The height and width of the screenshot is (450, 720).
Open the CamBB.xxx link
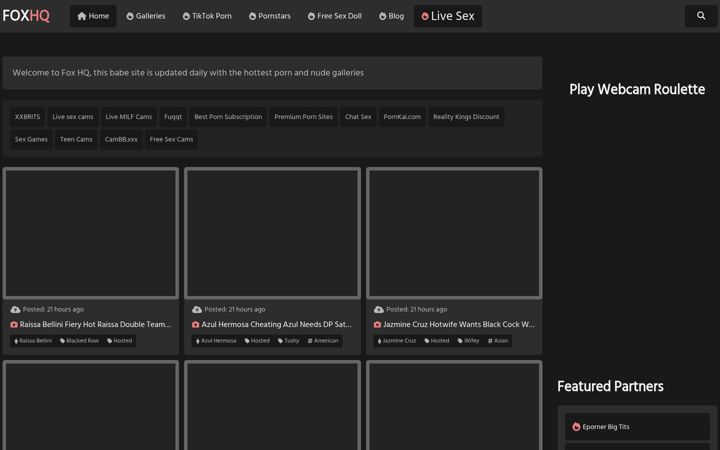pyautogui.click(x=121, y=140)
